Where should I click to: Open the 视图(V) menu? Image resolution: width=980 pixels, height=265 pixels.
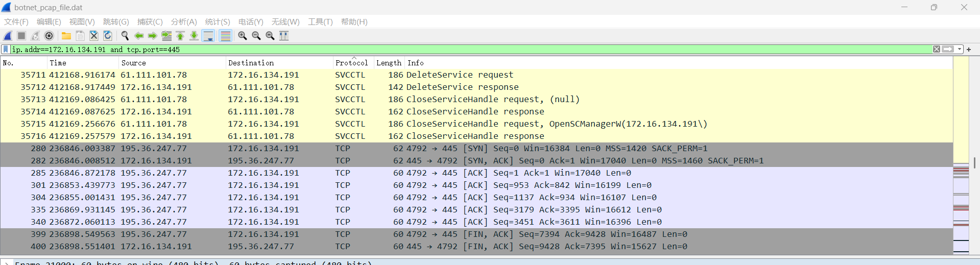[82, 22]
